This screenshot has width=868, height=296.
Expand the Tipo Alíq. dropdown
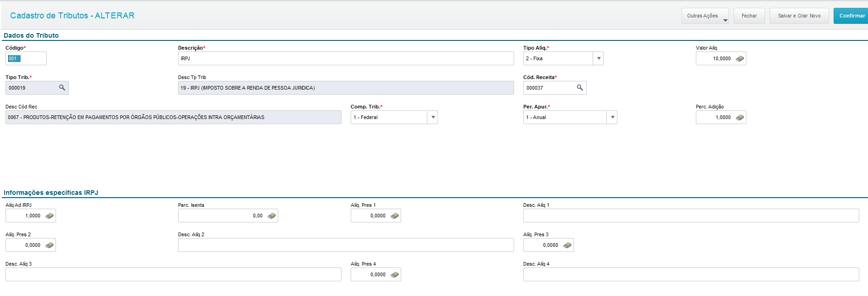(599, 59)
